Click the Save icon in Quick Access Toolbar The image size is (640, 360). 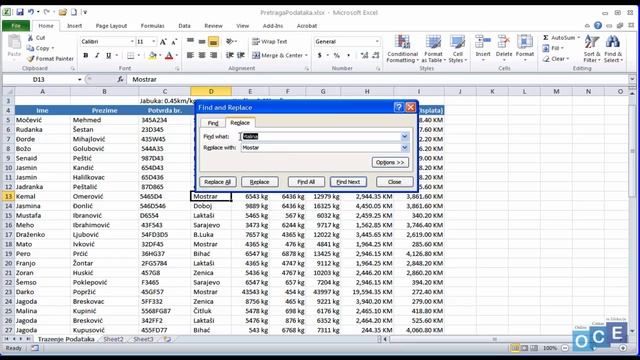[x=20, y=12]
